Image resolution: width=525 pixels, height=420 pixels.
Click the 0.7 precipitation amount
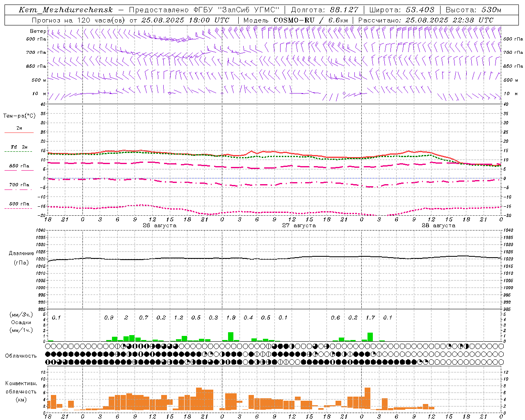pos(144,318)
